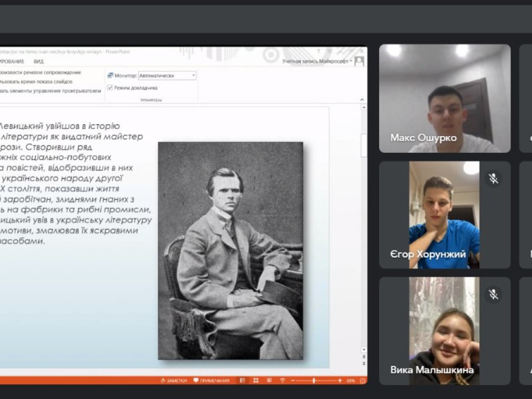Click Вика Малышкина's muted microphone icon

494,295
